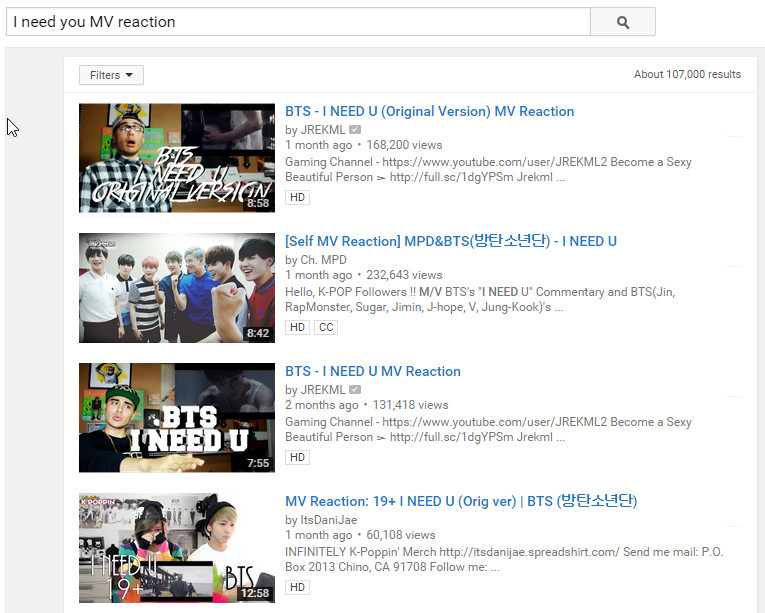Click the Ch. MPD channel link

[x=323, y=260]
